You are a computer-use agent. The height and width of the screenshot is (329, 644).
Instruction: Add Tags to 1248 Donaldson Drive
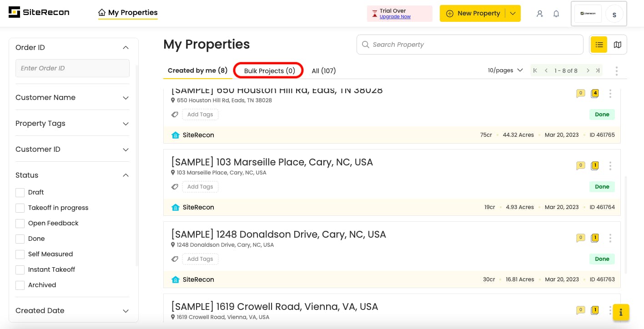(200, 259)
